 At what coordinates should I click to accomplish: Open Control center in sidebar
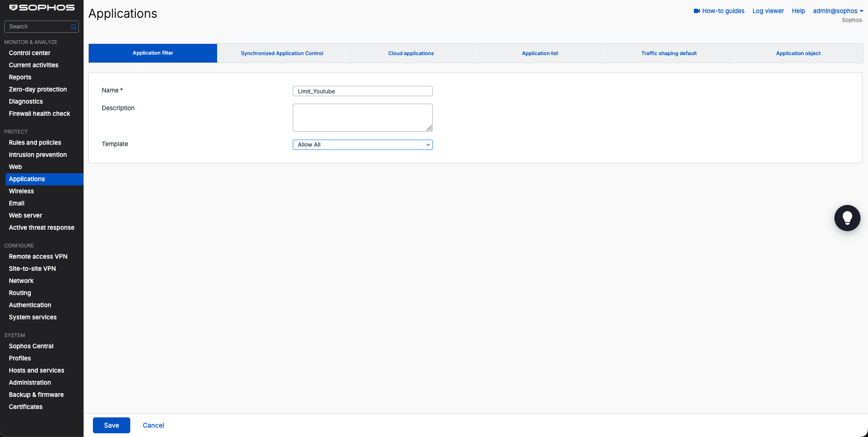29,53
